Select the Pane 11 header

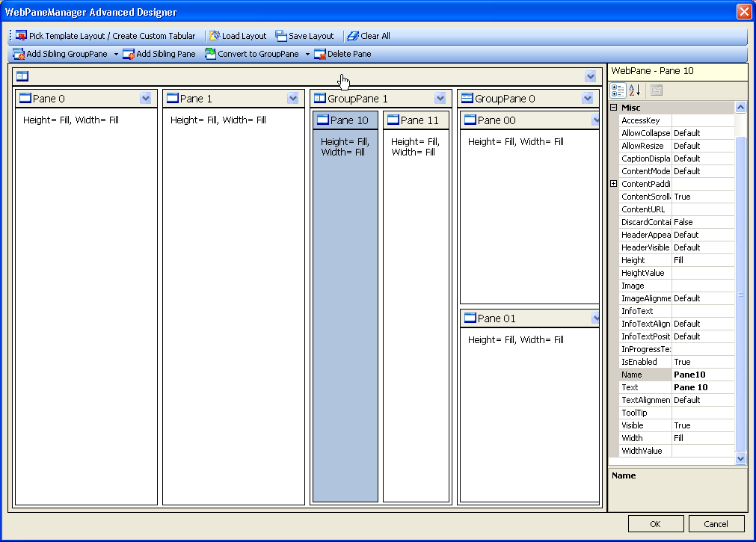416,120
